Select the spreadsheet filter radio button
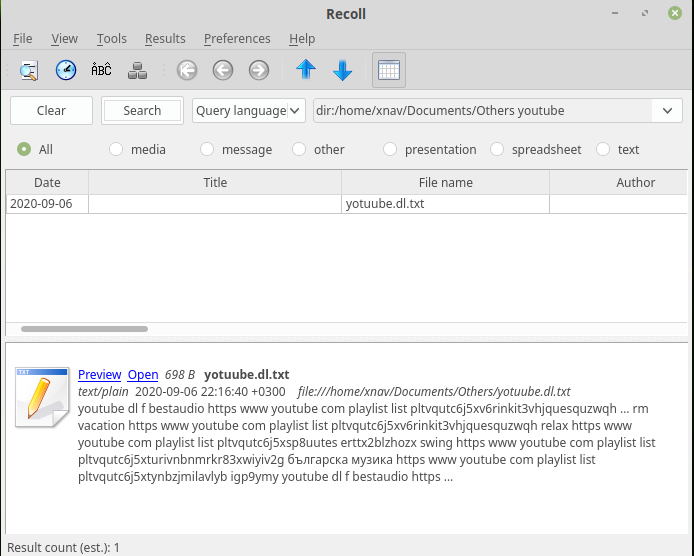The width and height of the screenshot is (694, 556). [x=497, y=149]
